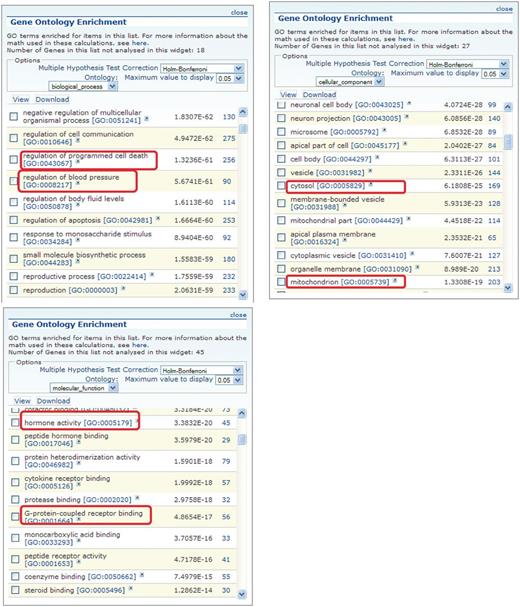Viewport: 520px width, 607px height.
Task: Check the regulation of blood pressure checkbox
Action: (14, 181)
